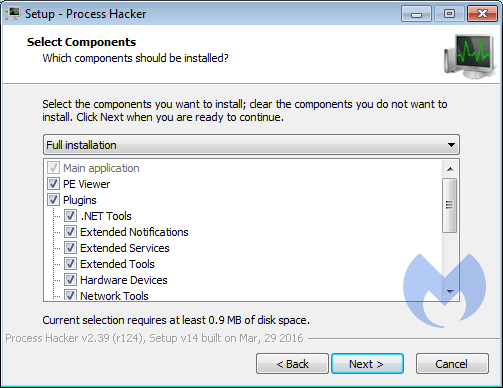Open the Full installation type dropdown
Viewport: 503px width, 388px height.
coord(251,145)
